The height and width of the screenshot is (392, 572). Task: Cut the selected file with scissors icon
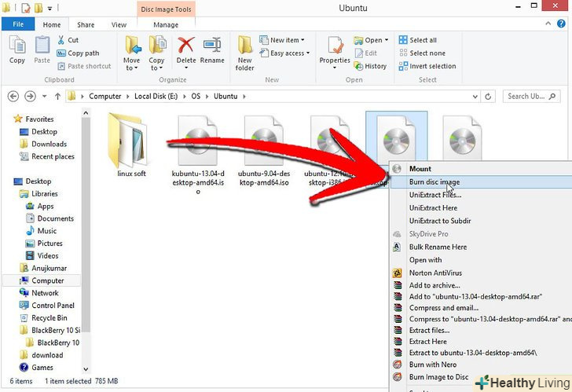[x=68, y=40]
